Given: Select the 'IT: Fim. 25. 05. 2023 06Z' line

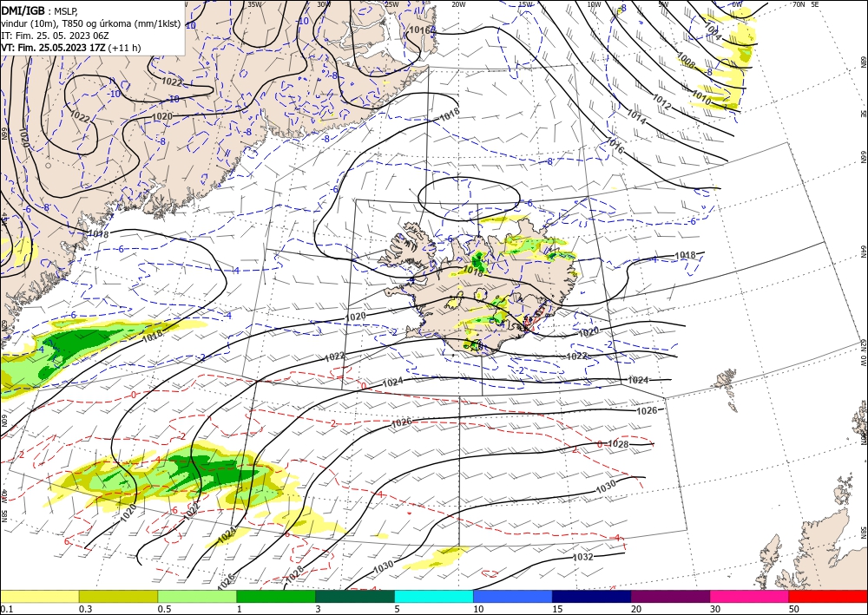Looking at the screenshot, I should tap(55, 36).
